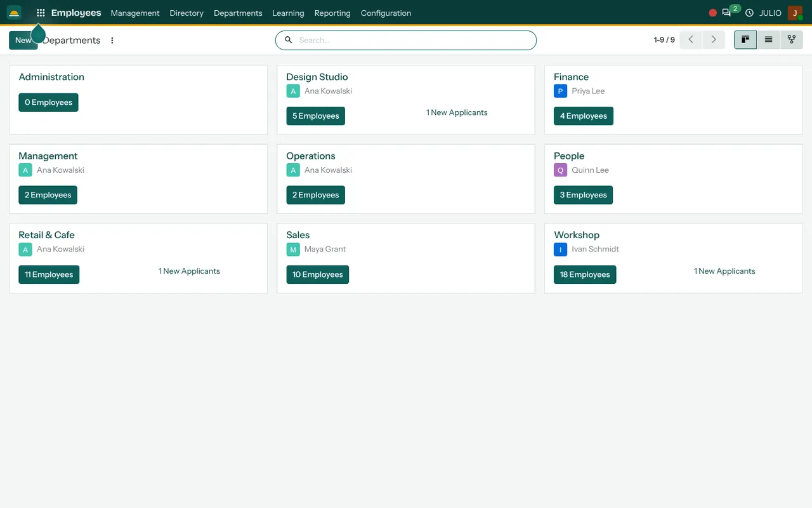Open the Departments actions kebab menu
812x508 pixels.
coord(112,40)
